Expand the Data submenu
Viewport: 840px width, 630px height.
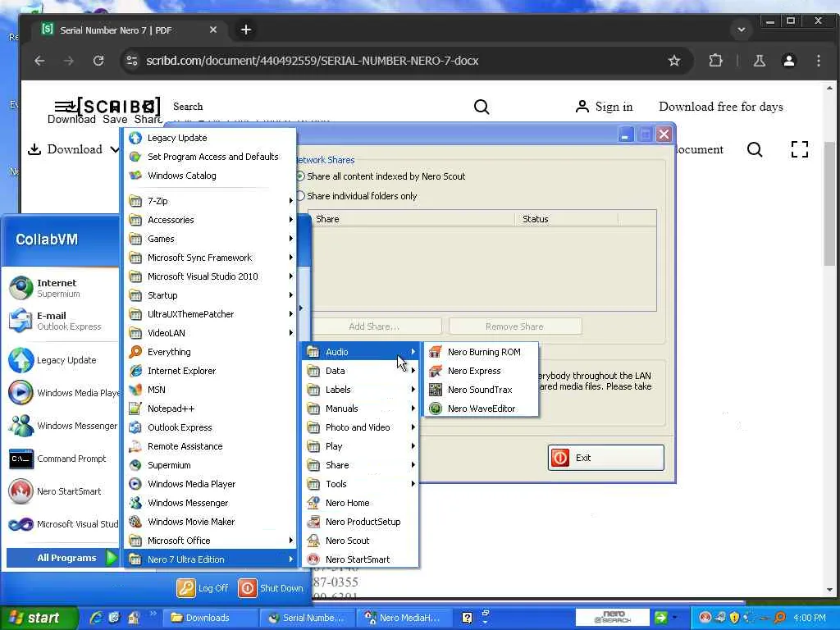pos(359,371)
